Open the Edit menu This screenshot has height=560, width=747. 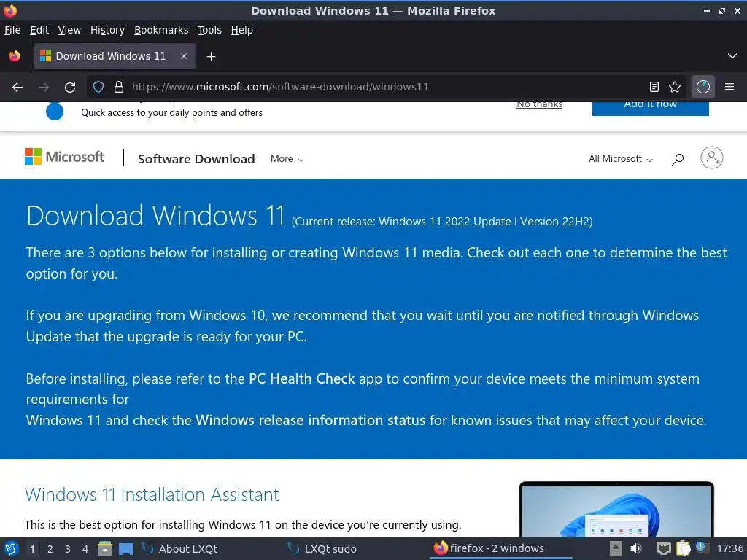tap(39, 30)
